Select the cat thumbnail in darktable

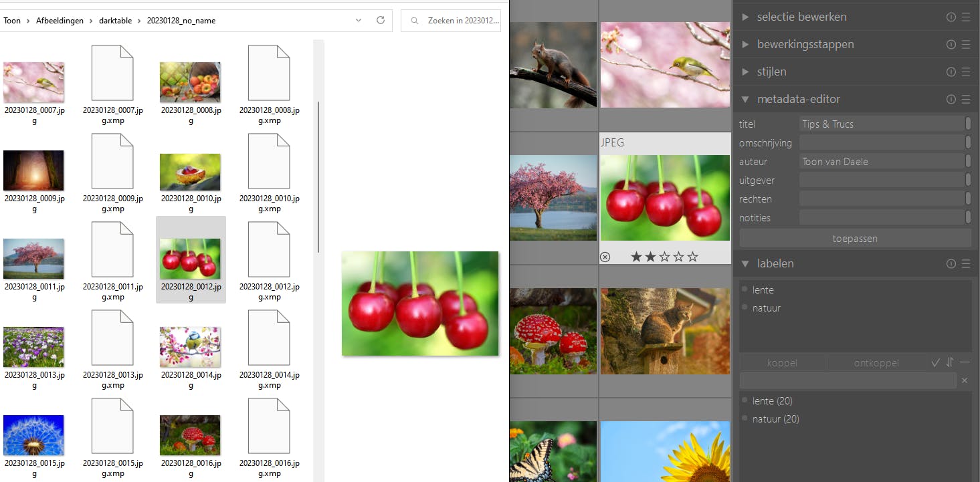(665, 331)
